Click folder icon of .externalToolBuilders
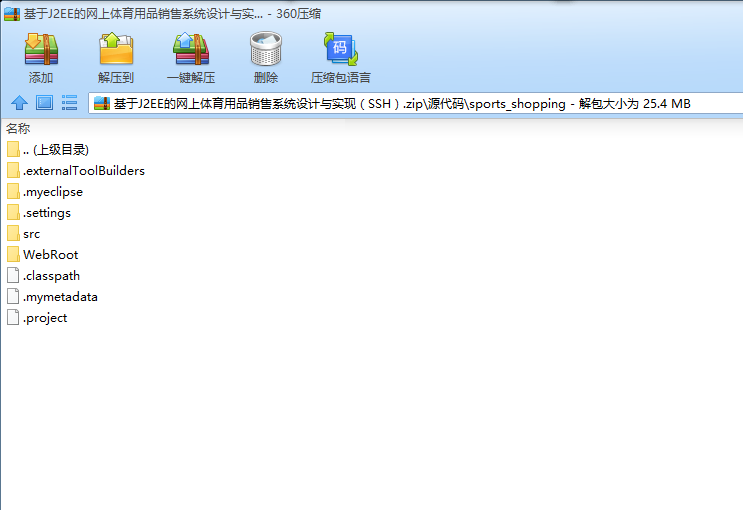 pos(13,171)
